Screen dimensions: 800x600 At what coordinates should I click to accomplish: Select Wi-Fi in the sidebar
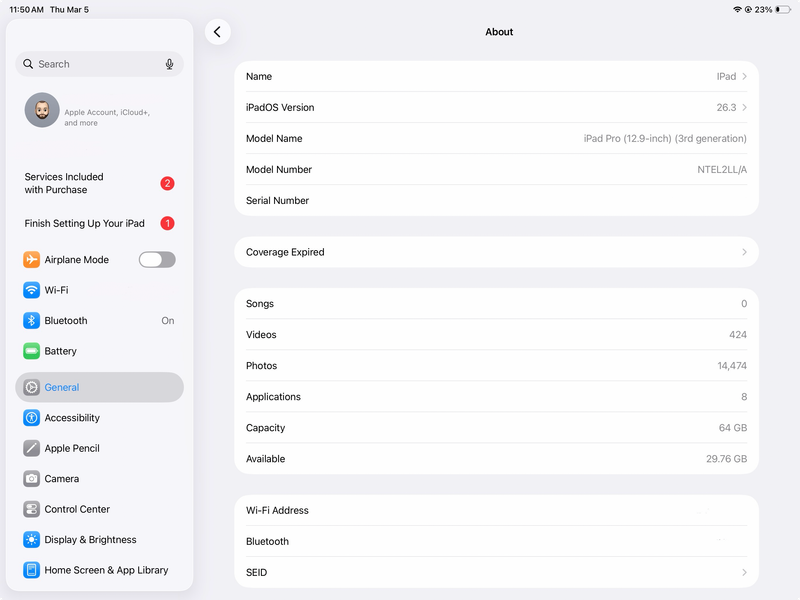coord(99,290)
